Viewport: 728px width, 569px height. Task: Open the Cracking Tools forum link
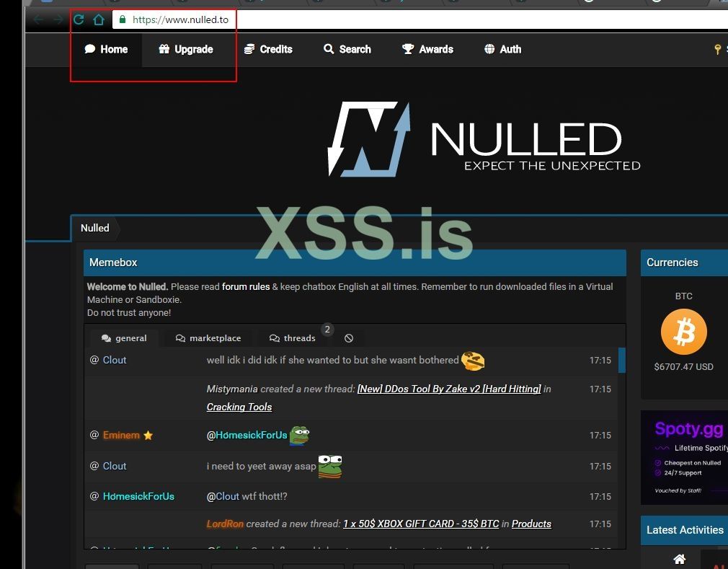(x=239, y=407)
